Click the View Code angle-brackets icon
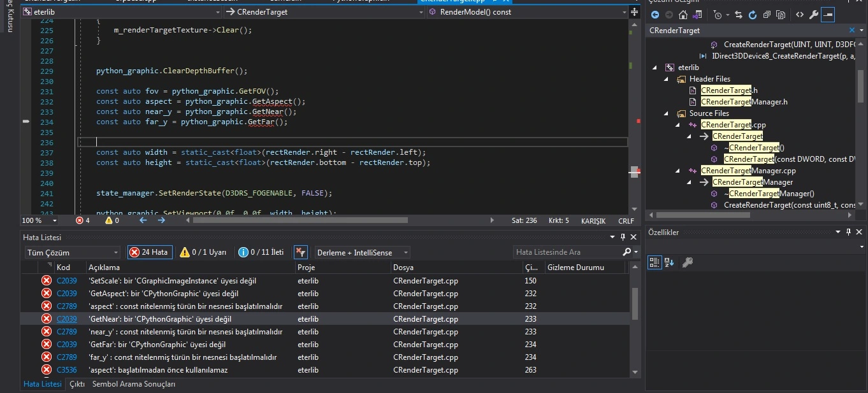The image size is (868, 393). pos(799,15)
